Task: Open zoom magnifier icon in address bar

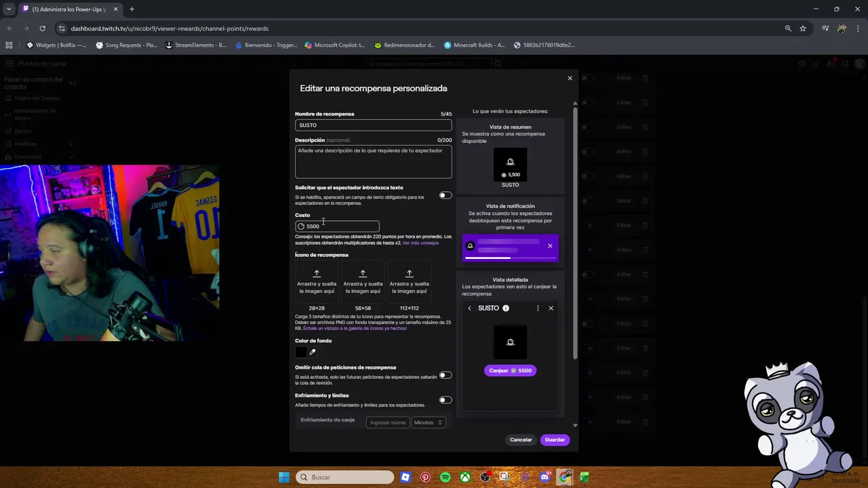Action: click(788, 28)
